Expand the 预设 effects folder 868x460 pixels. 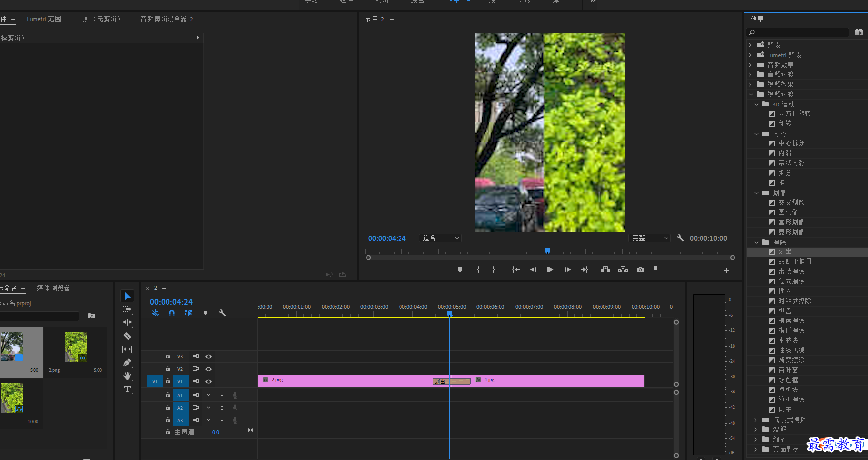[750, 45]
